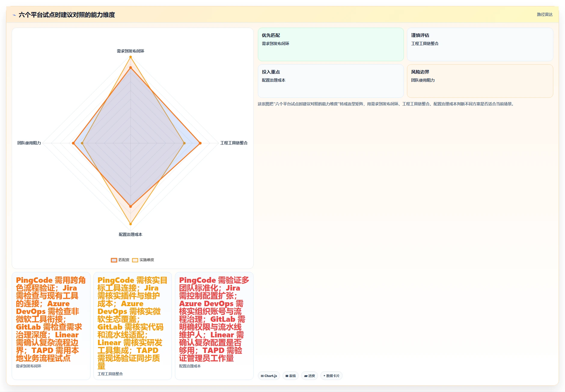
Task: Click the 表格 tag pill
Action: click(x=291, y=376)
